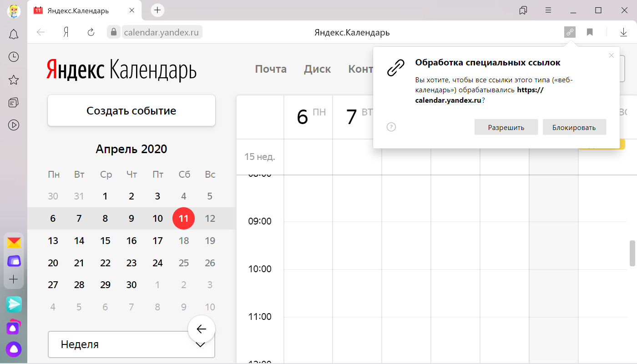Viewport: 637px width, 364px height.
Task: Click the protocol handler link icon
Action: point(570,32)
